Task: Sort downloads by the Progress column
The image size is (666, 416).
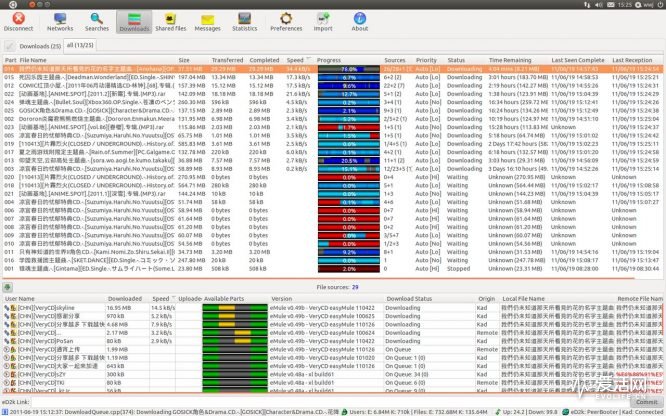Action: [329, 60]
